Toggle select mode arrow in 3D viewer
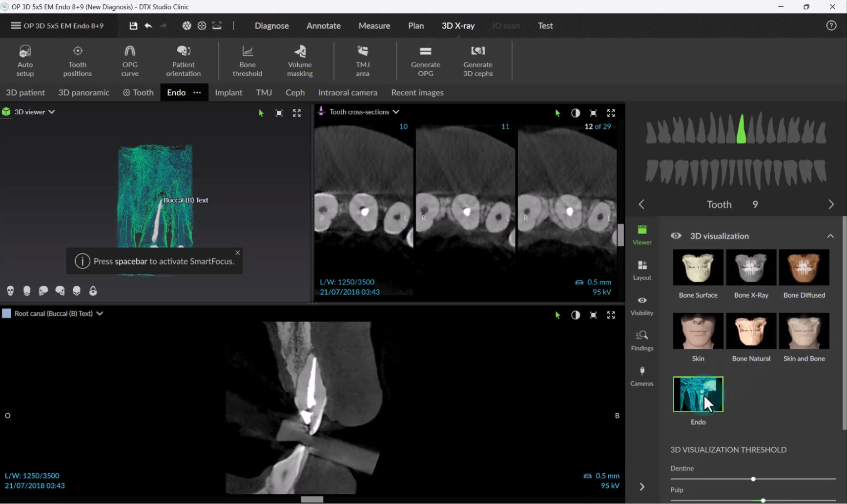This screenshot has height=504, width=847. point(261,113)
